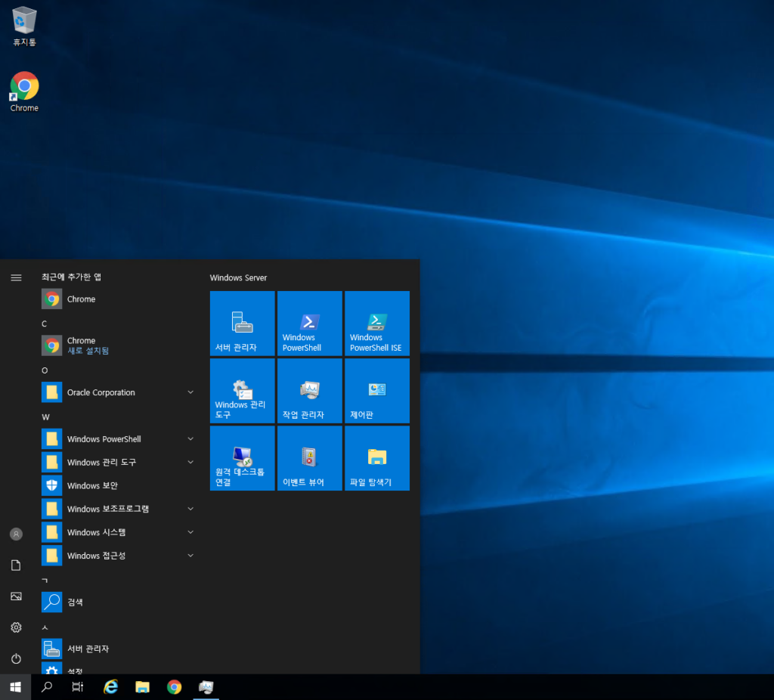Click the letter O section header
This screenshot has width=774, height=700.
tap(45, 370)
